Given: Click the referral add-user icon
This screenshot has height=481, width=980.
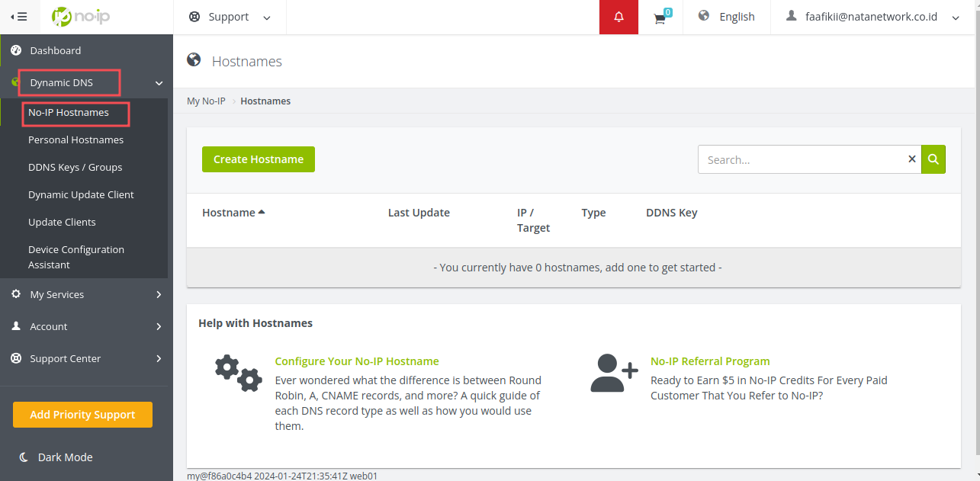Looking at the screenshot, I should 614,373.
